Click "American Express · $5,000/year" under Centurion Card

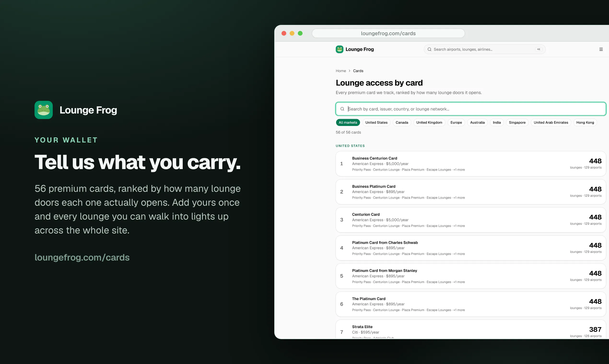380,220
